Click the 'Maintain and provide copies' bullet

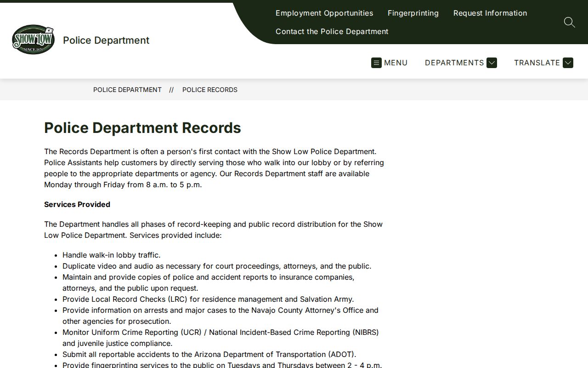tap(209, 282)
